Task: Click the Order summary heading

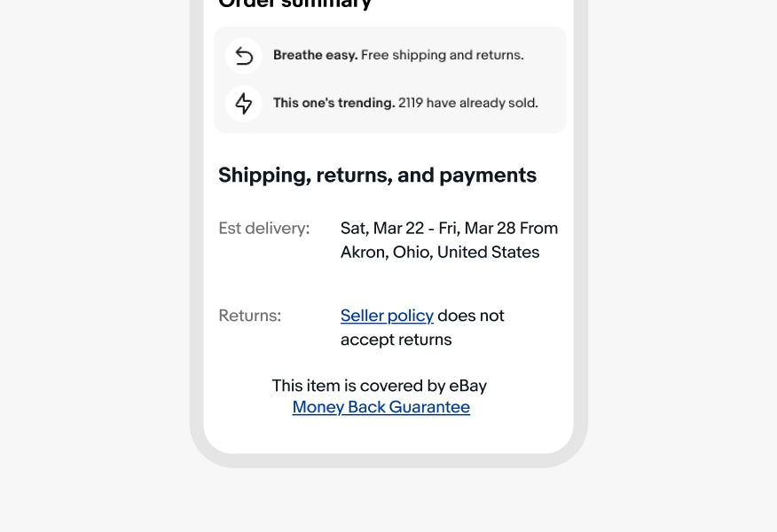Action: coord(294,5)
